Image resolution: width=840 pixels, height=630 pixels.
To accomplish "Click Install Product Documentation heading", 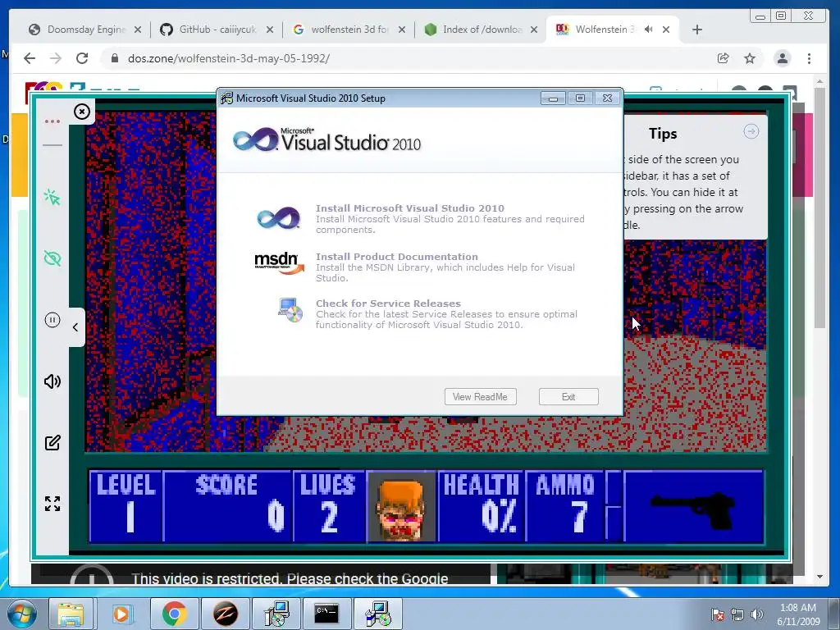I will click(396, 257).
